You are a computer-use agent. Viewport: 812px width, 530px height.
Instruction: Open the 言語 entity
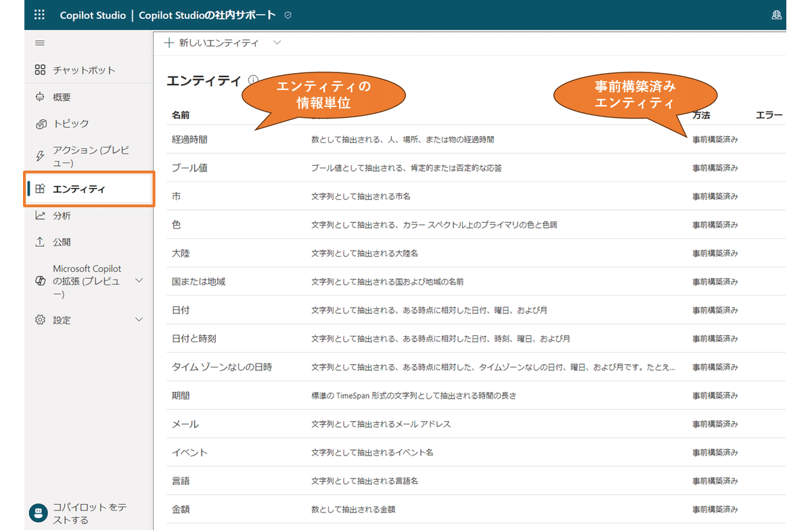tap(181, 481)
